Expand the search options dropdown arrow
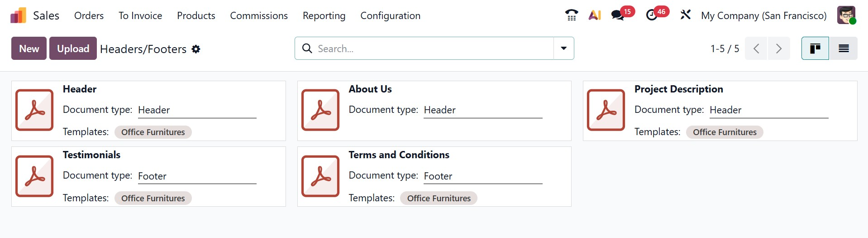This screenshot has width=868, height=238. (564, 49)
